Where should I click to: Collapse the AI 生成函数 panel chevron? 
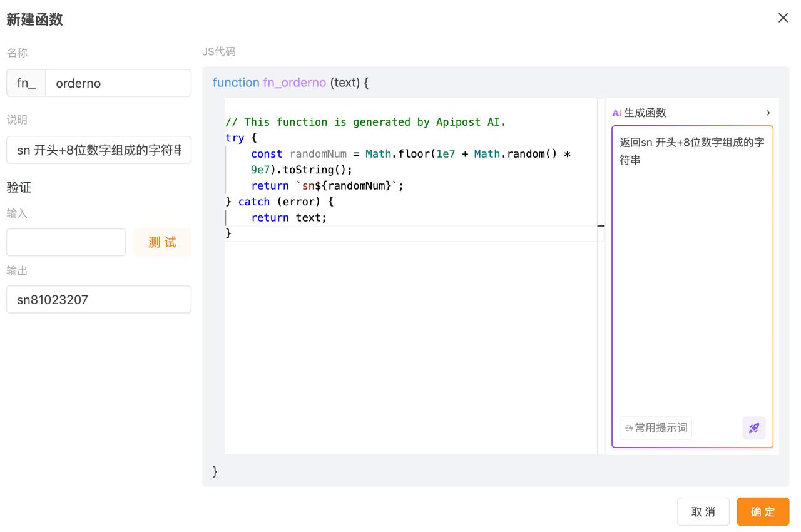click(x=768, y=113)
